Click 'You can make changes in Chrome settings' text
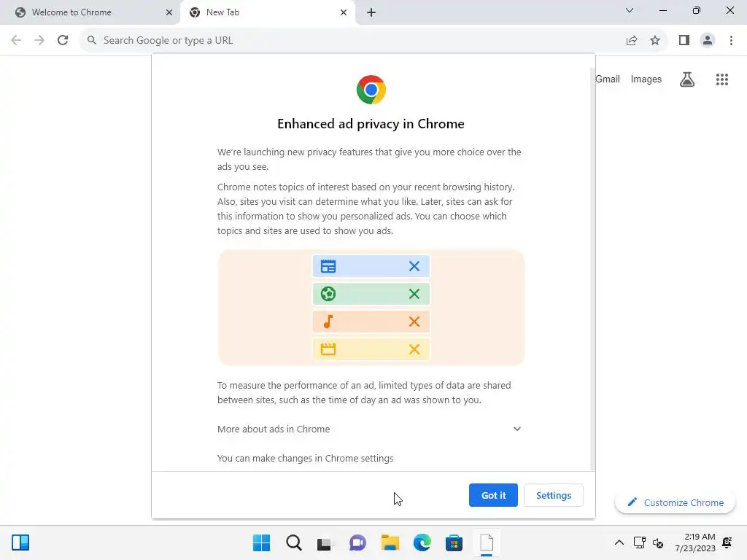This screenshot has width=747, height=560. (306, 458)
